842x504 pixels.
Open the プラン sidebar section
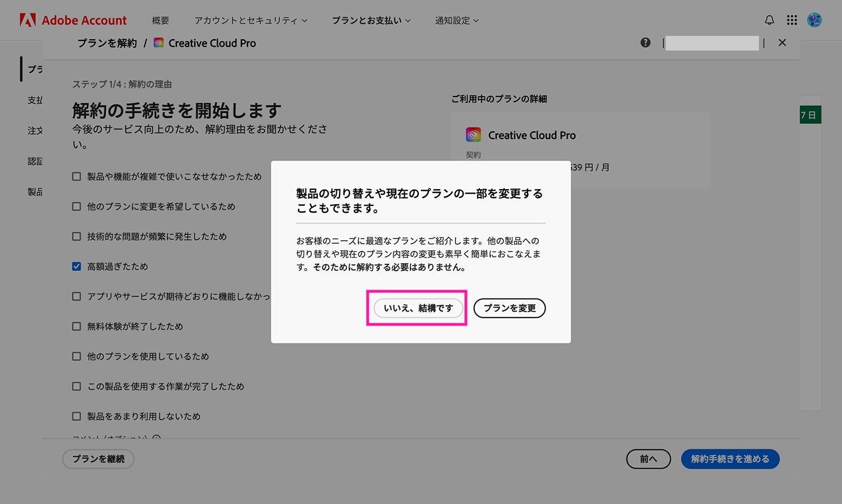35,69
